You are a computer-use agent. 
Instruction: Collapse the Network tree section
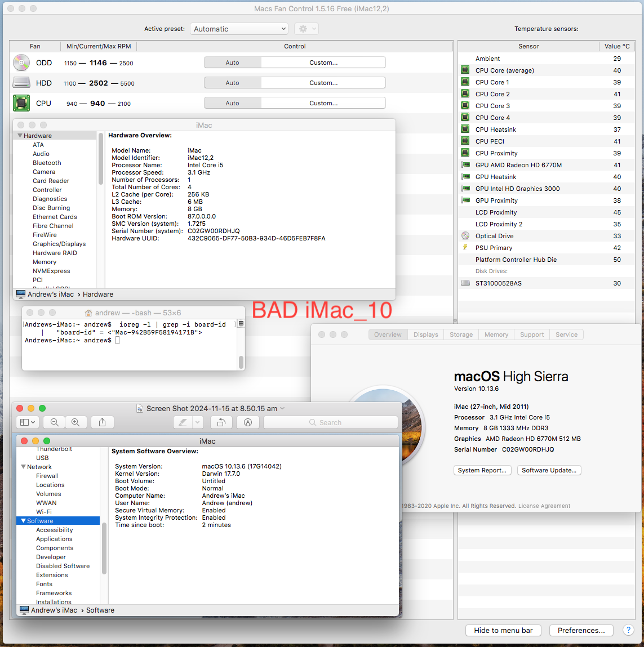point(23,467)
